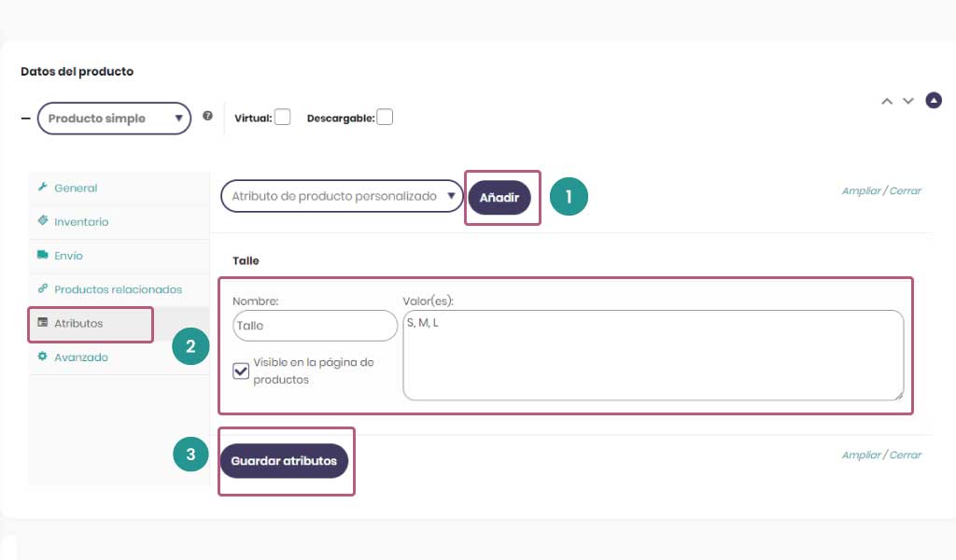Image resolution: width=956 pixels, height=560 pixels.
Task: Click the wrench icon beside General
Action: (x=43, y=187)
